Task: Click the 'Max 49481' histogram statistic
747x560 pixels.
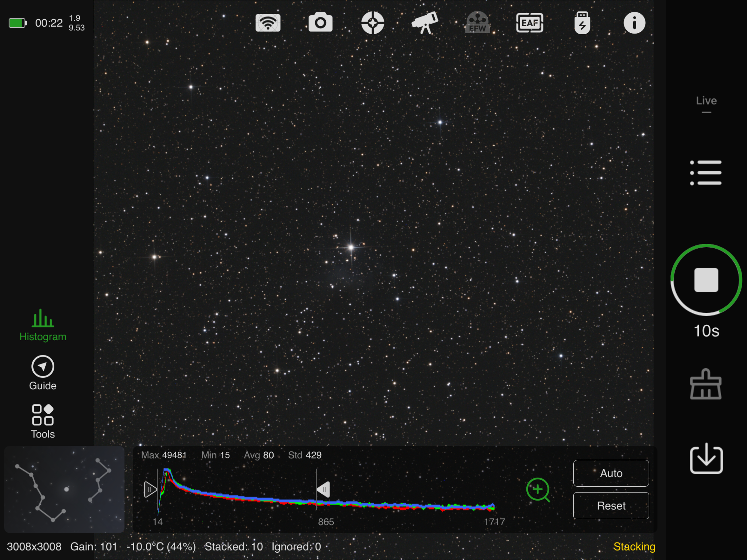Action: tap(164, 455)
